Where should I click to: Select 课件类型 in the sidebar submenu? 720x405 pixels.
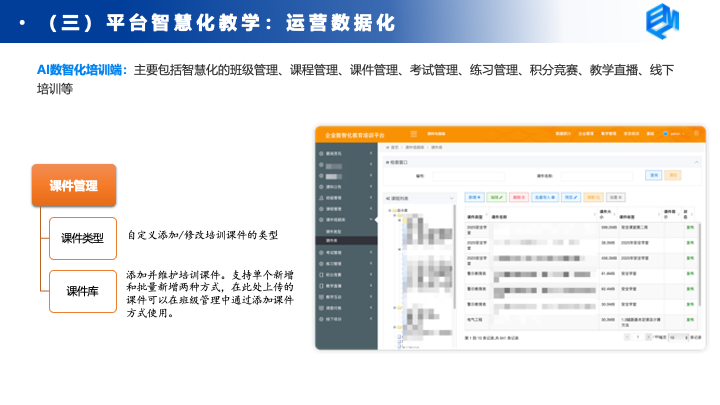[333, 230]
